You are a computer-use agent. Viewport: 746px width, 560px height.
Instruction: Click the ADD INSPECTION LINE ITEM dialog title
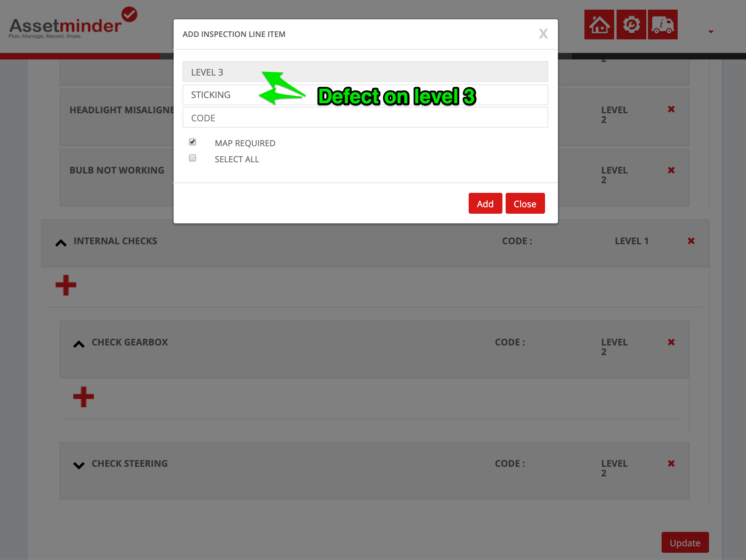[x=234, y=34]
